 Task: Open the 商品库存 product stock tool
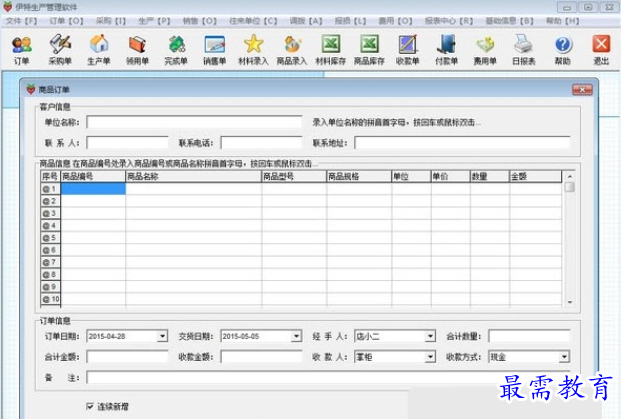[x=369, y=50]
